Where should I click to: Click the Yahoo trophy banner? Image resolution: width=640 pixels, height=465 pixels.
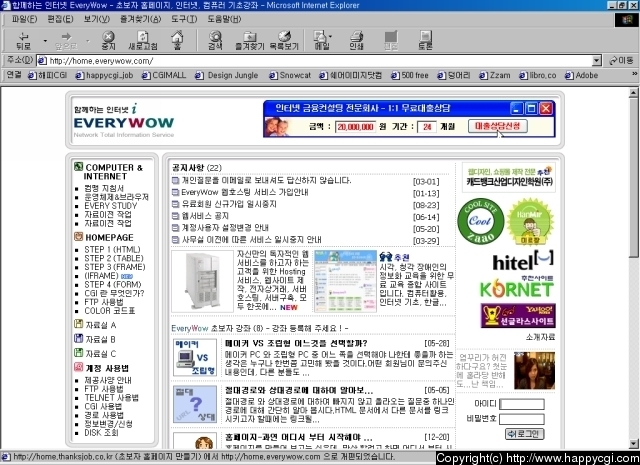[x=518, y=316]
